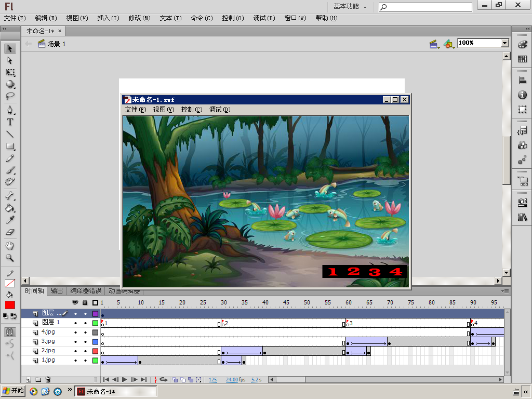This screenshot has width=532, height=399.
Task: Open the Color palette panel
Action: coord(522,45)
